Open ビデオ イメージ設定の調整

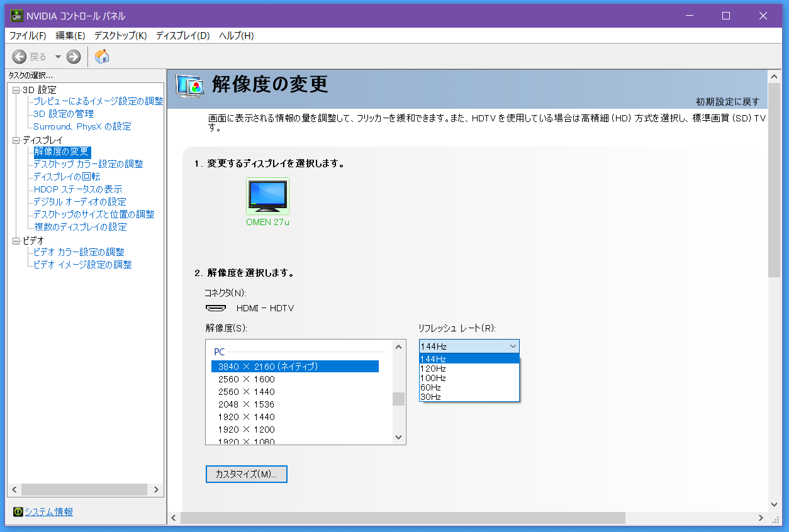pos(82,265)
